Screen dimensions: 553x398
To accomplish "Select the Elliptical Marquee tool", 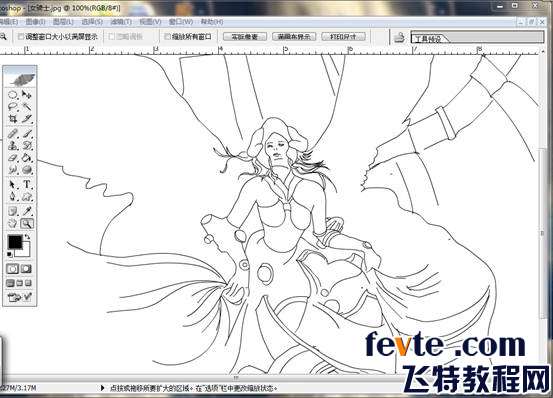I will (13, 95).
